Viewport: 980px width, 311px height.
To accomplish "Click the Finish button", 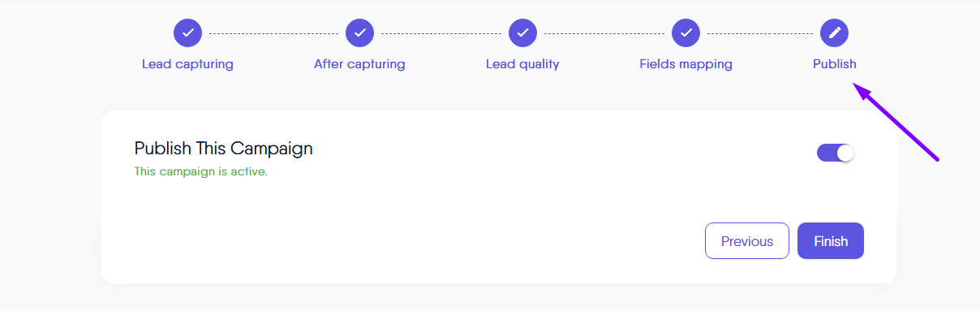I will [x=831, y=241].
